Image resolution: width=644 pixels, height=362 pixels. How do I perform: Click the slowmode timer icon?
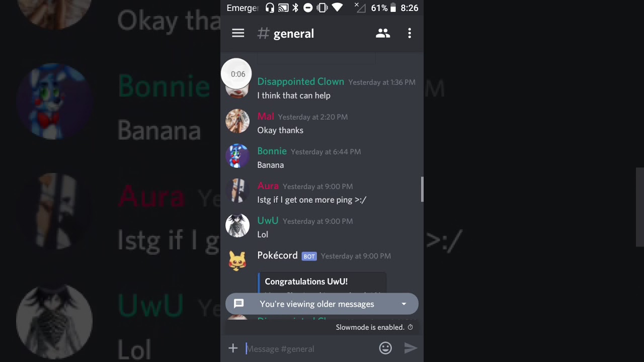[410, 327]
